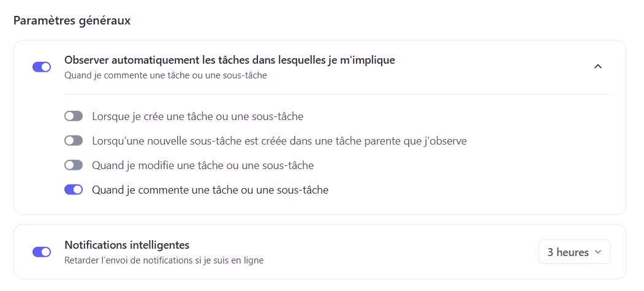Click the Observer automatiquement les tâches title
This screenshot has width=644, height=291.
click(x=229, y=60)
